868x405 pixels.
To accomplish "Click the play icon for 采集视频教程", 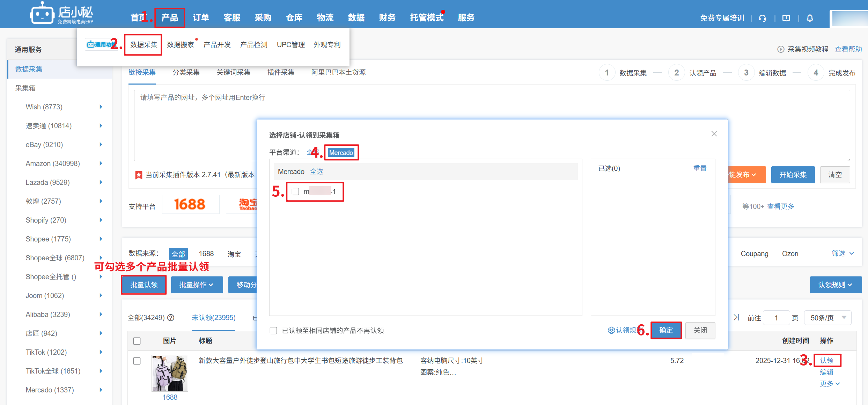I will pyautogui.click(x=781, y=49).
